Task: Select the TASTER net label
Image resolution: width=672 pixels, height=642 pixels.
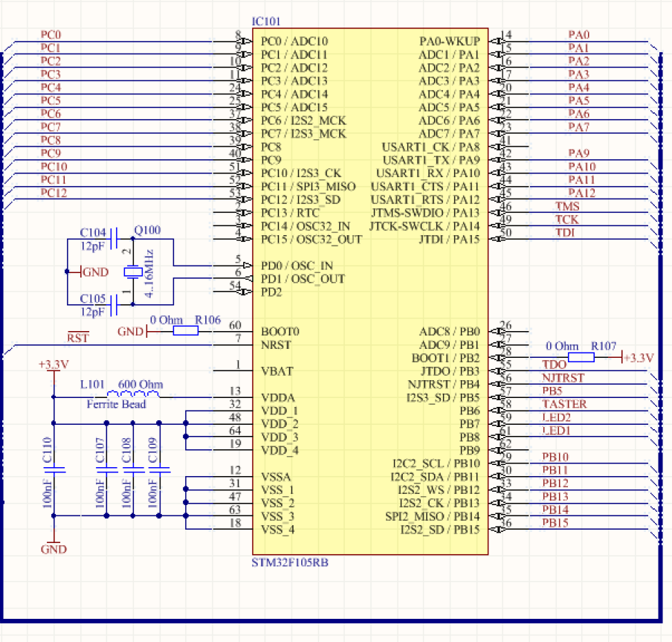Action: [564, 404]
